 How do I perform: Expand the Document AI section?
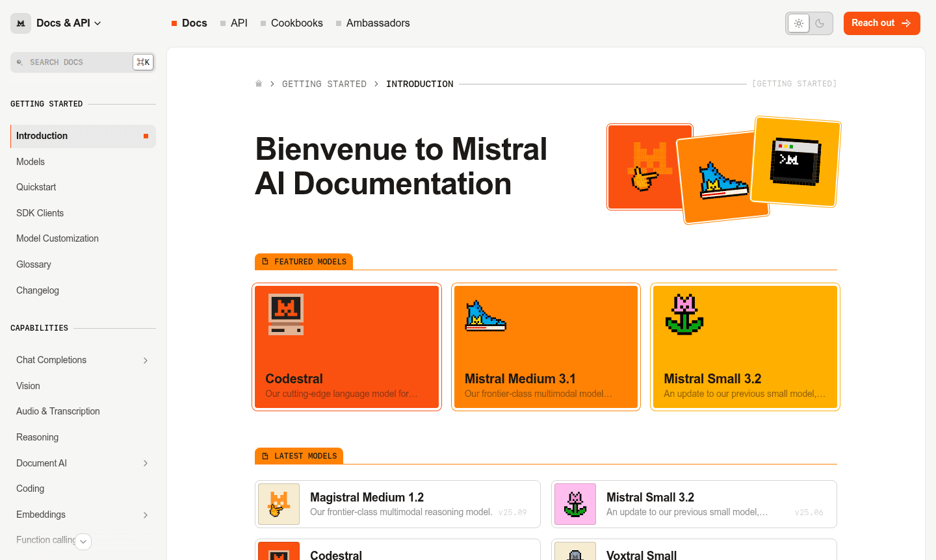[x=145, y=463]
